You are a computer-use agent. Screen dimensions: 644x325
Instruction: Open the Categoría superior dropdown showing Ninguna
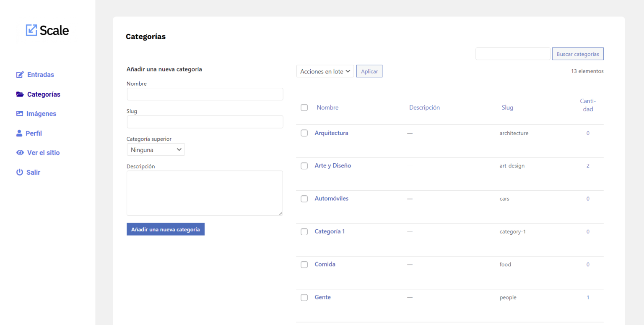pos(156,149)
